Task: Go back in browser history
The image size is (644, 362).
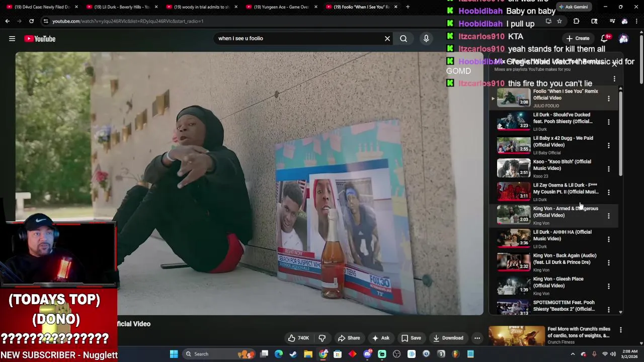Action: (x=7, y=21)
